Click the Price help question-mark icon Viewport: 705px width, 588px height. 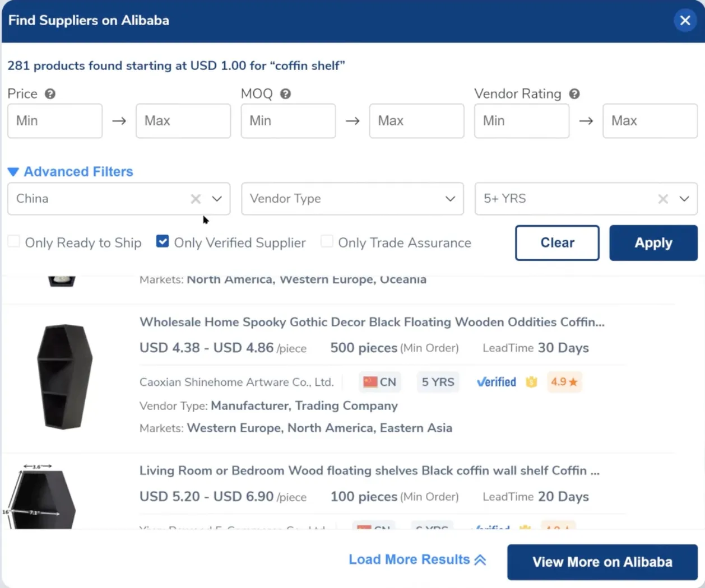[x=50, y=94]
